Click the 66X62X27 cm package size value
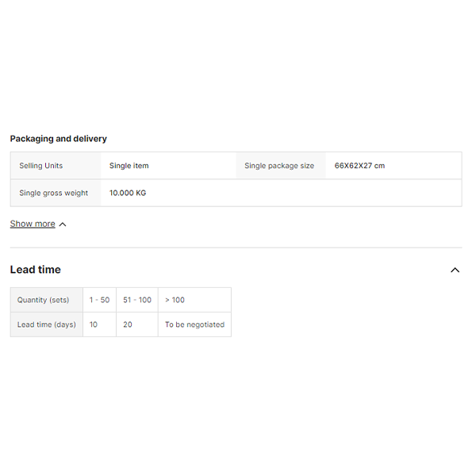476x476 pixels. click(x=359, y=166)
